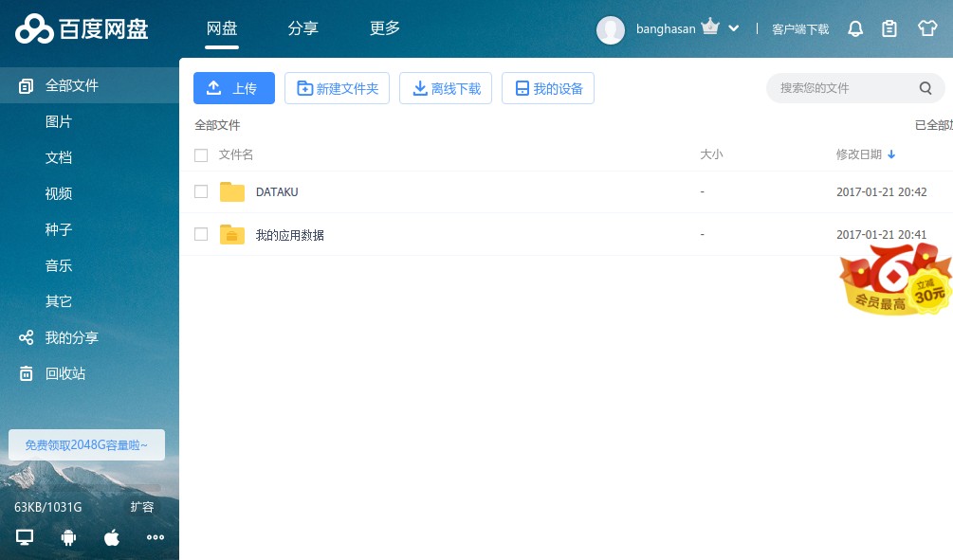Screen dimensions: 953x560
Task: Click the 上传 upload button
Action: click(x=233, y=87)
